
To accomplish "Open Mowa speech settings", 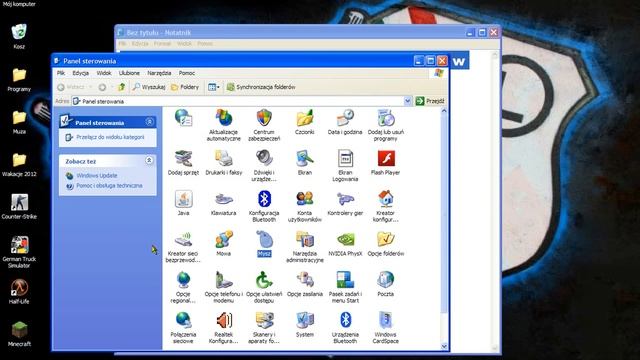I will [224, 243].
